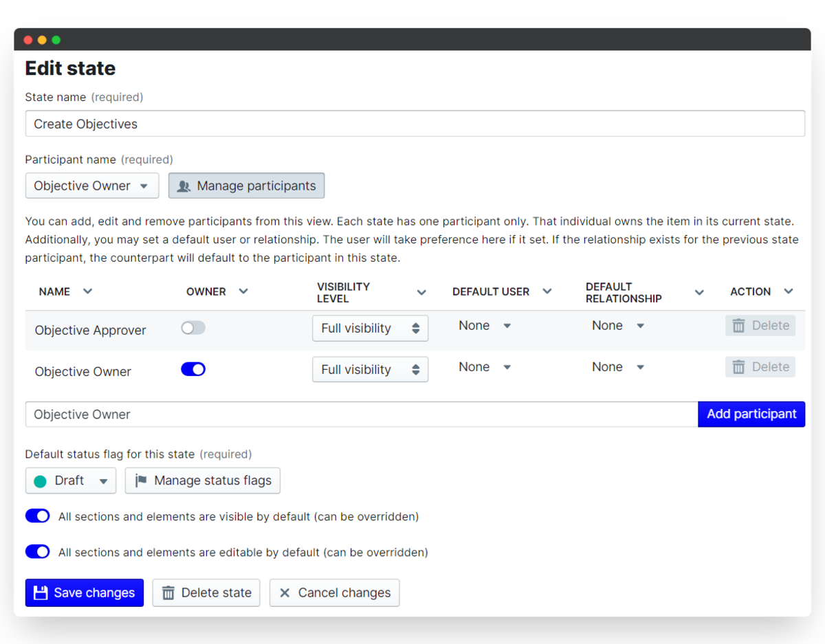Click the Manage status flags button

pos(203,480)
